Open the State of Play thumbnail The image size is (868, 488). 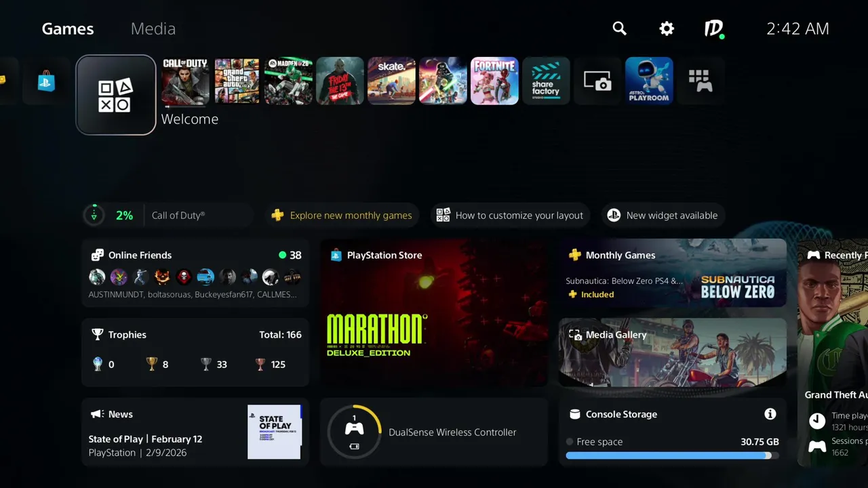tap(275, 432)
